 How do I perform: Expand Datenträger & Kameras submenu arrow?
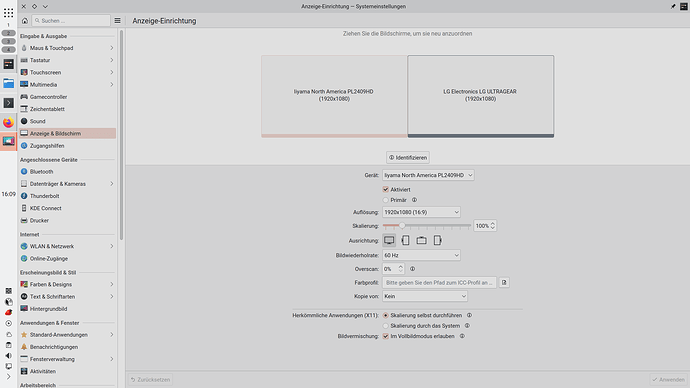click(112, 183)
